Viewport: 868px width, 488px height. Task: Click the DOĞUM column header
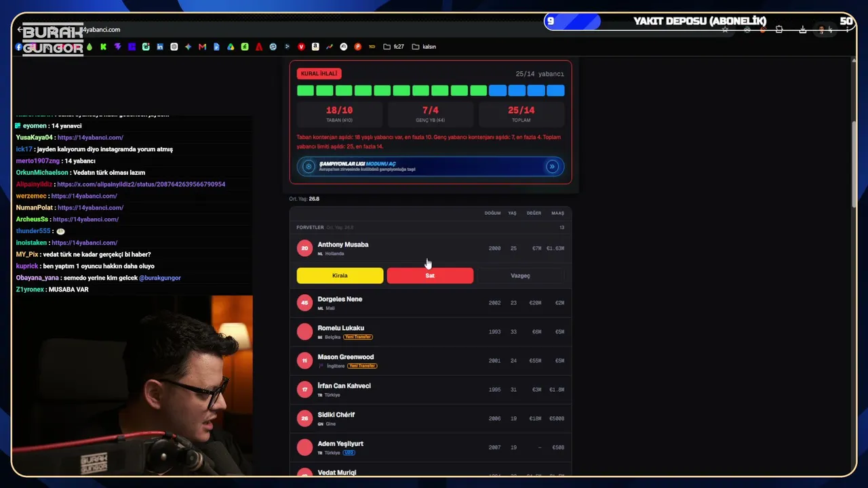point(492,213)
